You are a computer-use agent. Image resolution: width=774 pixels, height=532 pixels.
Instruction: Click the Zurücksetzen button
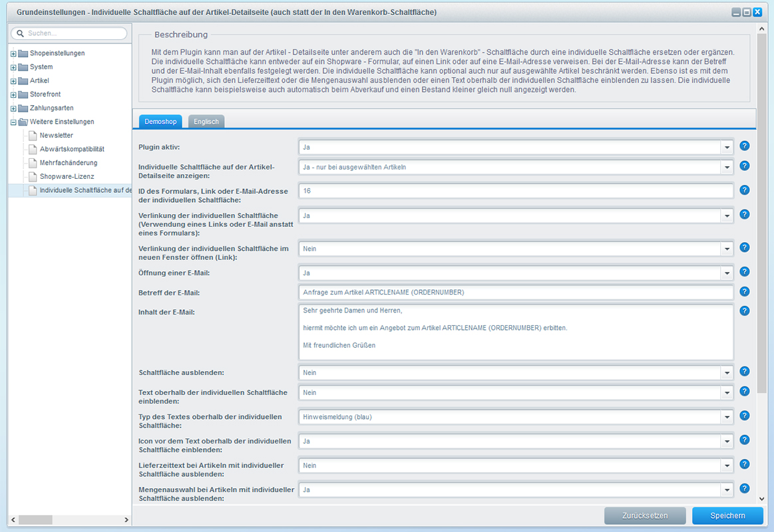(645, 515)
